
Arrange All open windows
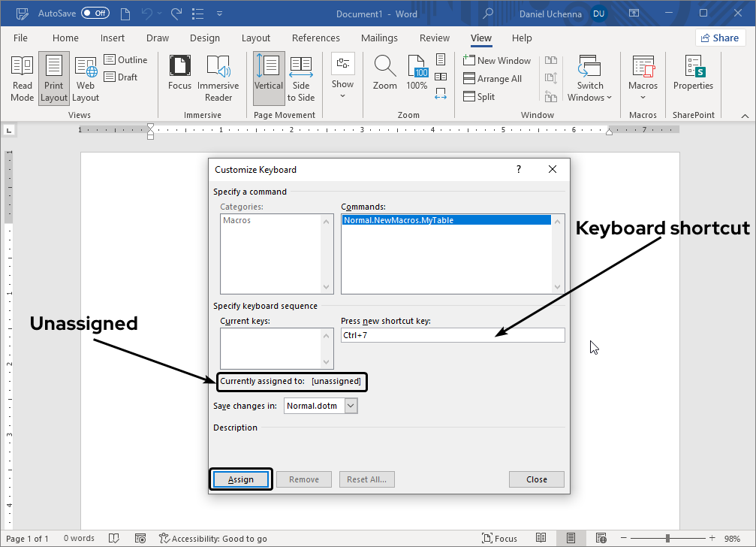click(495, 78)
